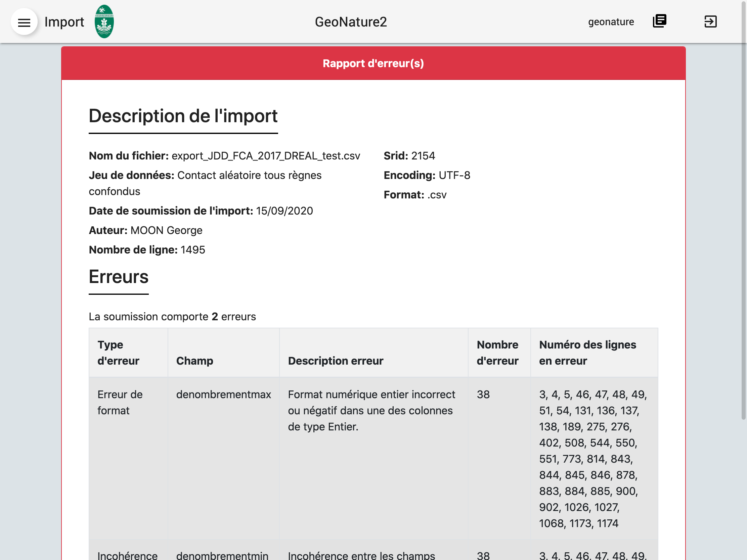The image size is (747, 560).
Task: Open the documentation library icon
Action: coord(659,21)
